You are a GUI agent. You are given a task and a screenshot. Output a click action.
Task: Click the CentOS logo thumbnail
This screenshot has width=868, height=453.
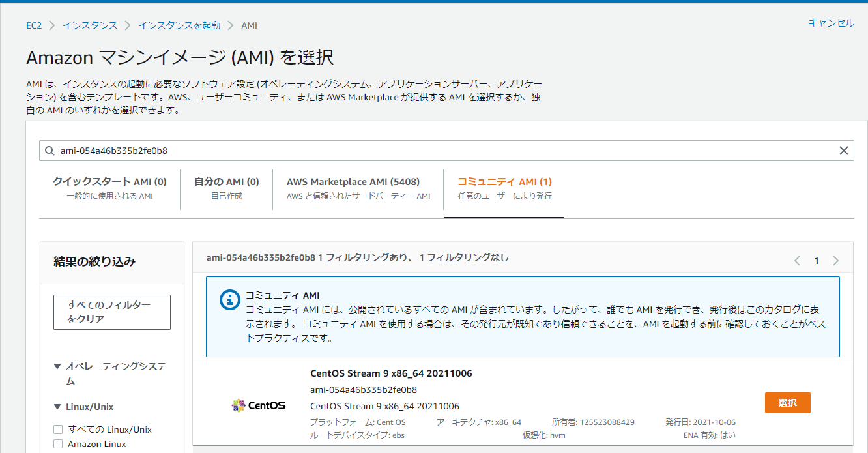(259, 405)
